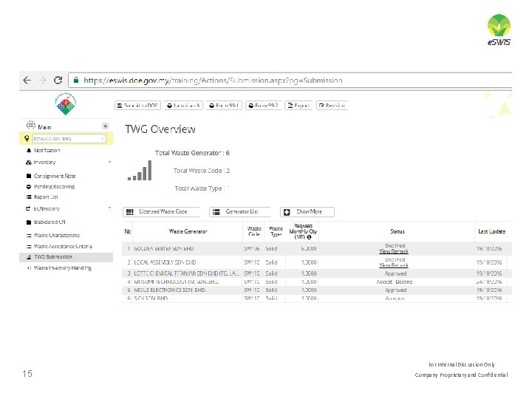Click the ECN History share icon

tap(29, 208)
